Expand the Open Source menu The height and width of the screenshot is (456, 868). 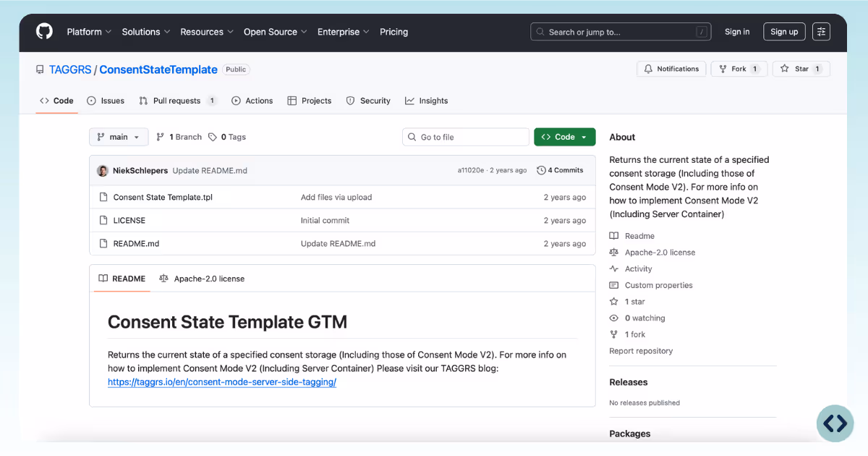276,32
